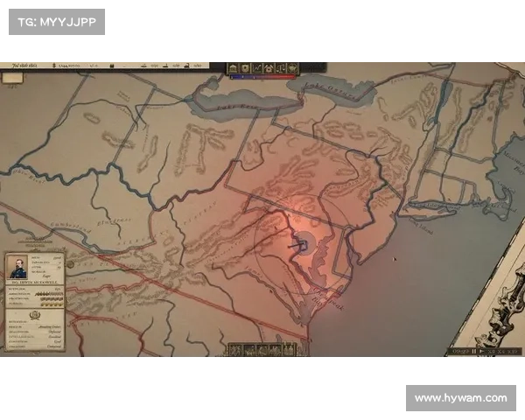Click the Long Island map label

coord(421,226)
